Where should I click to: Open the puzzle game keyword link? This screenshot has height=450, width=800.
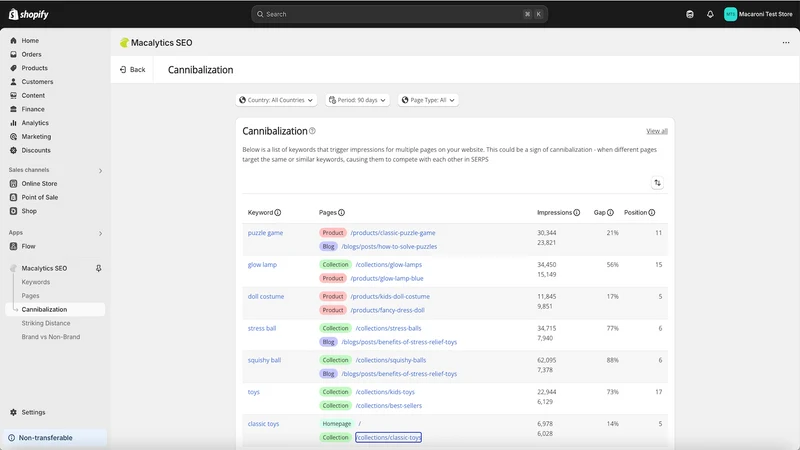[x=265, y=233]
